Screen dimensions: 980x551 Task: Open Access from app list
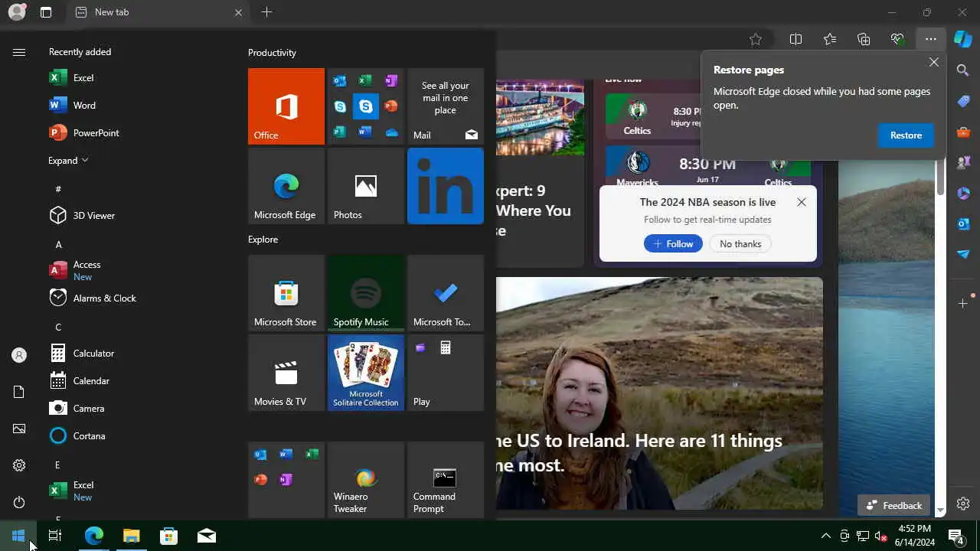tap(138, 270)
